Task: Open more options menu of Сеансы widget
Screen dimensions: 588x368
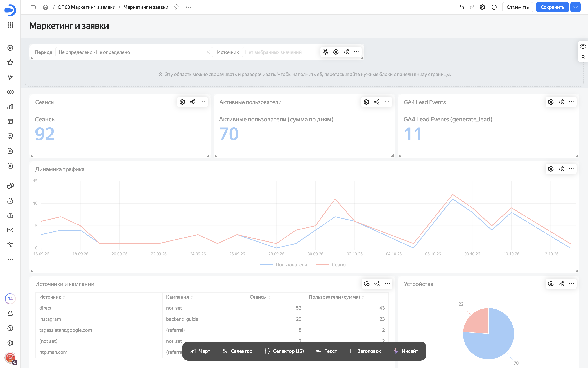Action: (x=203, y=102)
